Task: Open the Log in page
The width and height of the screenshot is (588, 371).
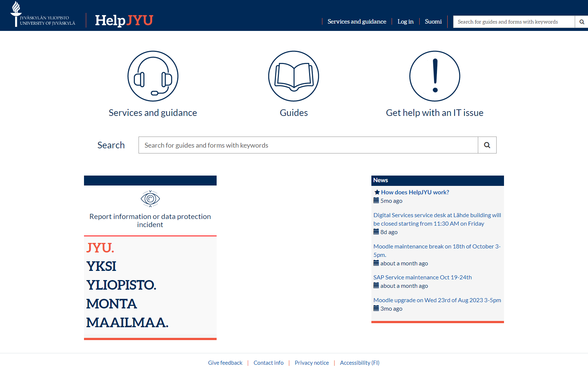Action: coord(406,22)
